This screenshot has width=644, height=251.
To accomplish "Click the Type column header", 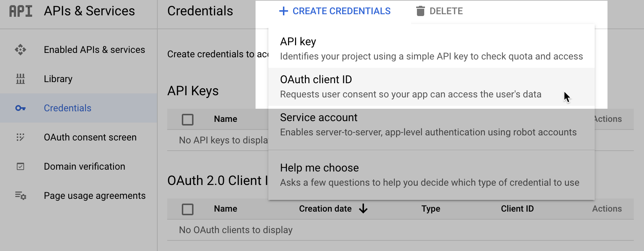I will (x=431, y=209).
